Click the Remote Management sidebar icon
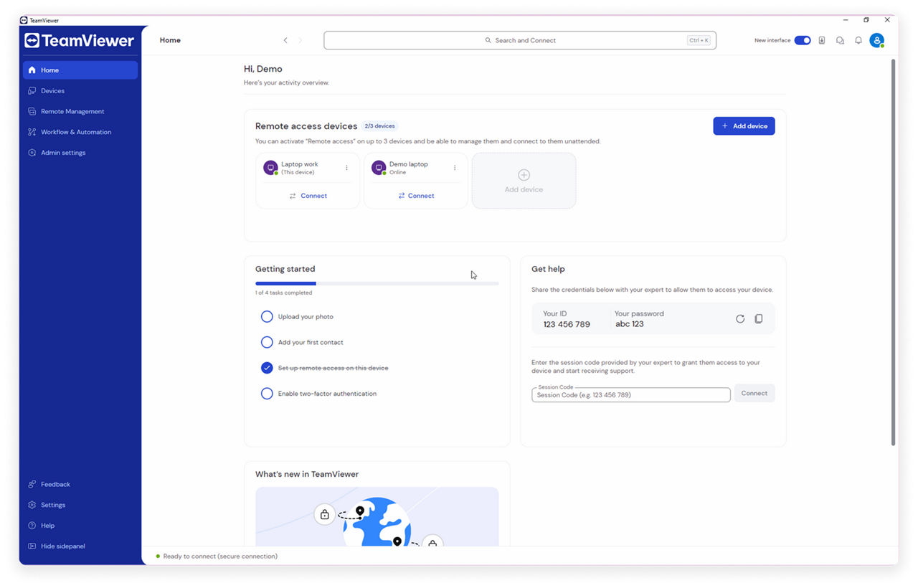 pyautogui.click(x=32, y=112)
